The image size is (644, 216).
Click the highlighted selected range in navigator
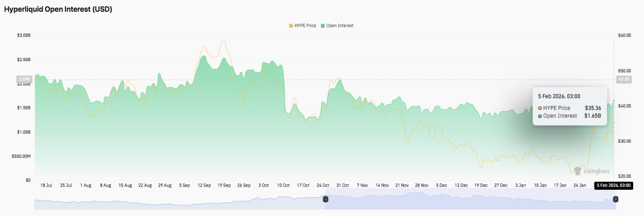[x=470, y=202]
